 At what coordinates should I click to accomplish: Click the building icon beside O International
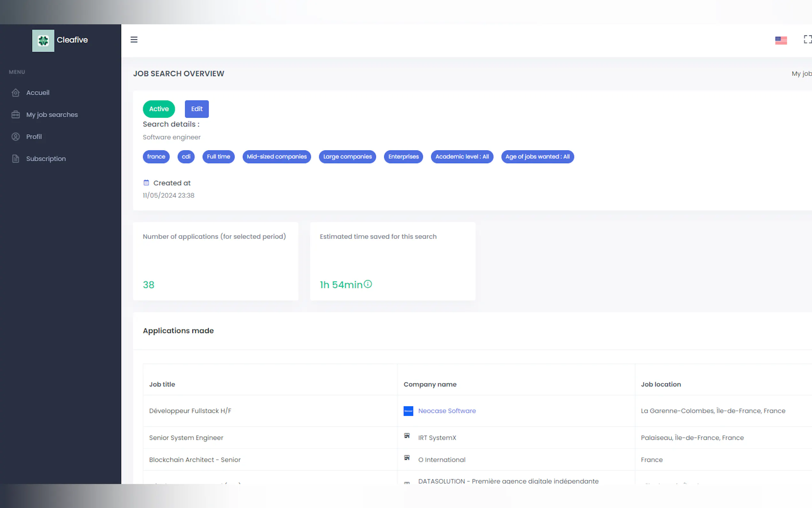tap(407, 457)
